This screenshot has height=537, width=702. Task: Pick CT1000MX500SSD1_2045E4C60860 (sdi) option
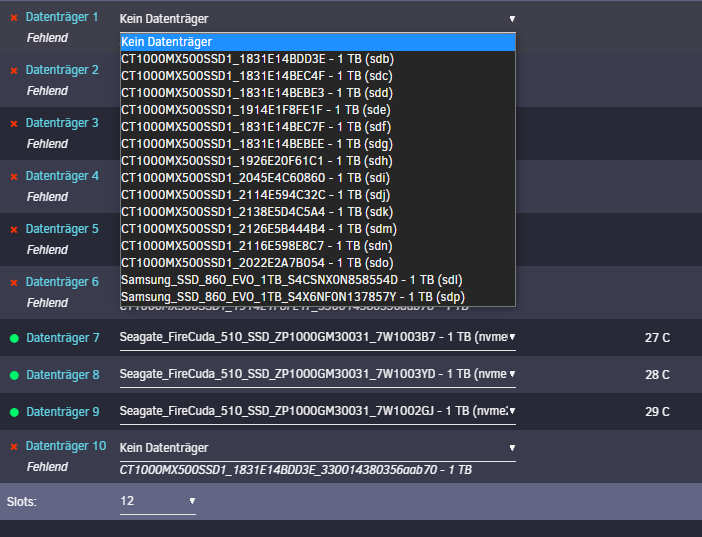pyautogui.click(x=318, y=178)
